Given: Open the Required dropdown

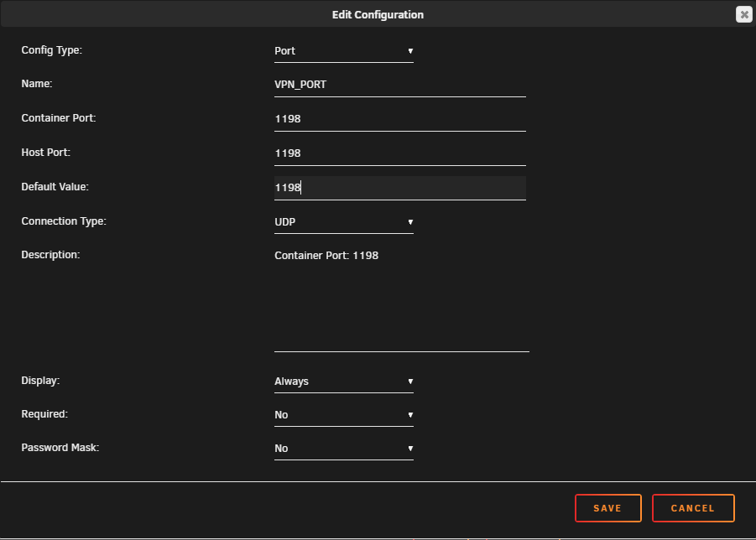Looking at the screenshot, I should click(344, 415).
